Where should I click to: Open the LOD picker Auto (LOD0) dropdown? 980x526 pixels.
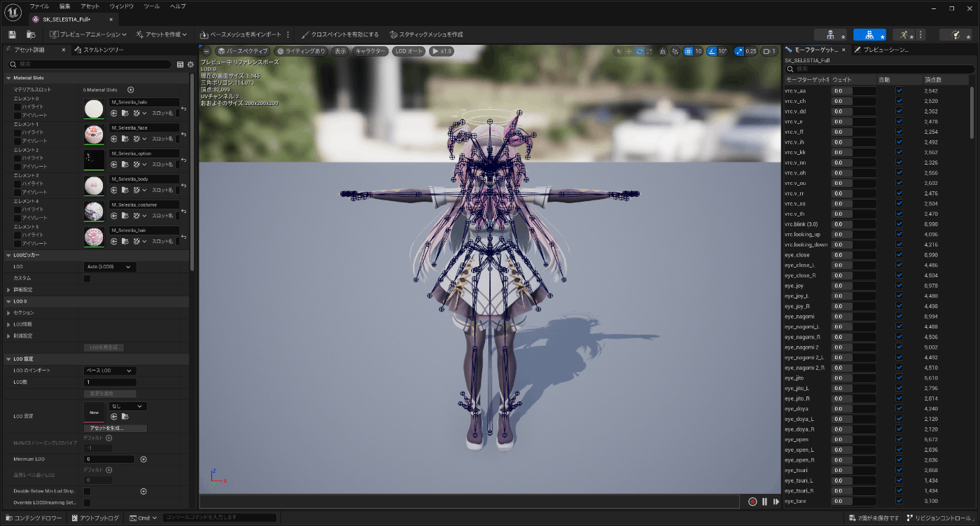[x=110, y=267]
